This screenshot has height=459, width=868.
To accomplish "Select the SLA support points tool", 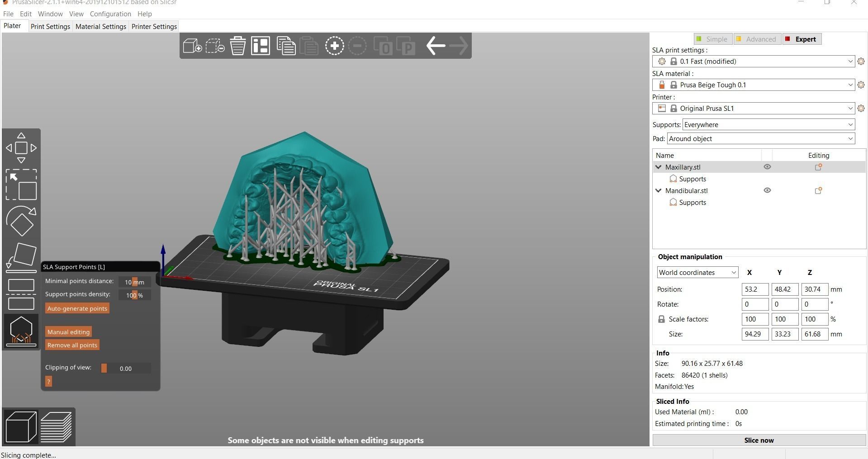I will coord(21,331).
